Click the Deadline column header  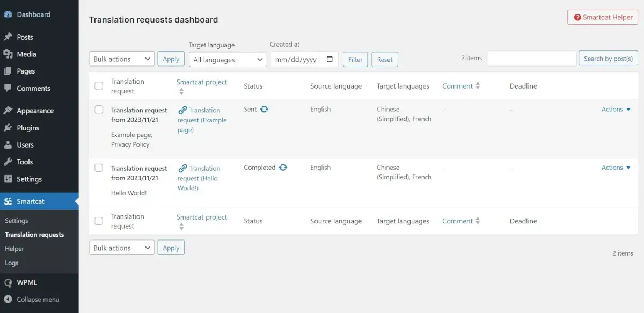[523, 86]
